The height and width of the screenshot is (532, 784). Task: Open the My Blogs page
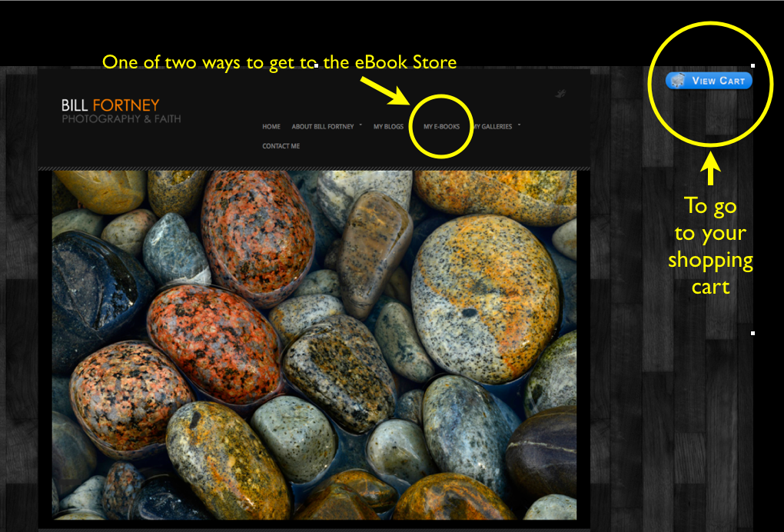388,127
